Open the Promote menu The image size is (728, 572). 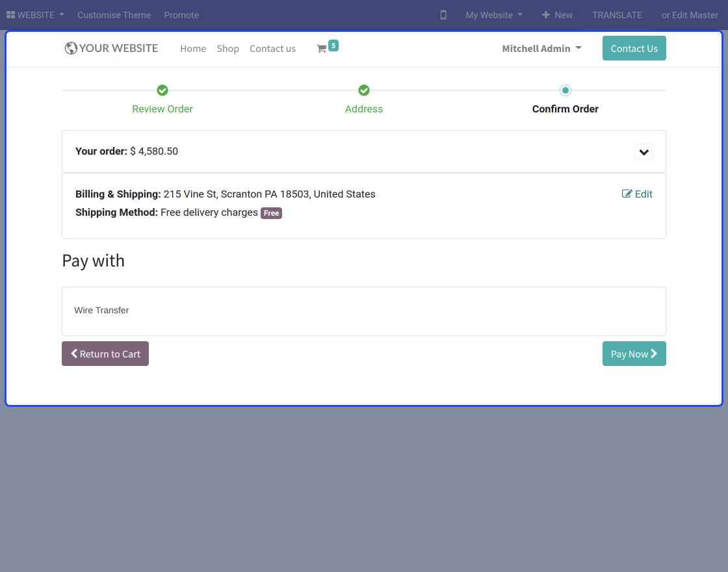pos(181,15)
